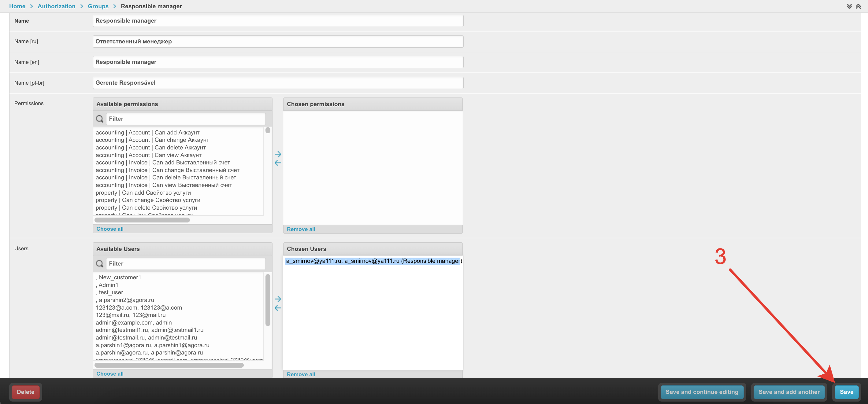Select 'Can add Аккаунт' permission entry
Viewport: 868px width, 404px height.
(148, 133)
